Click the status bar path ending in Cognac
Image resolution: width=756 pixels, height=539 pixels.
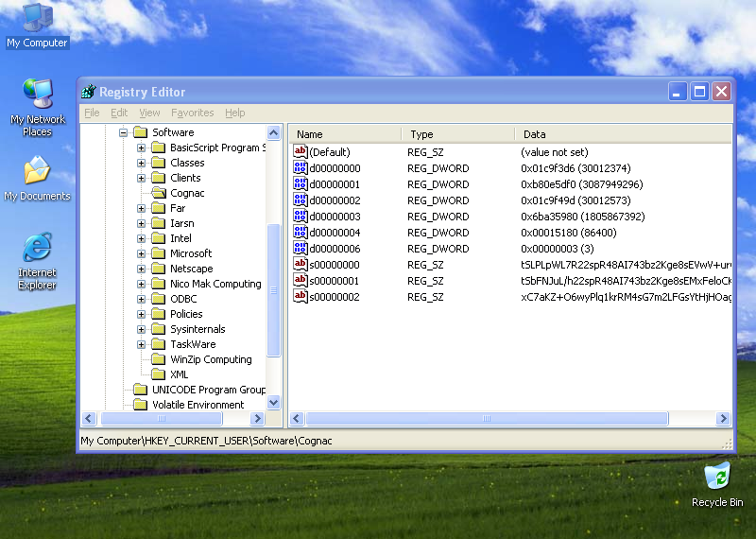[x=206, y=441]
